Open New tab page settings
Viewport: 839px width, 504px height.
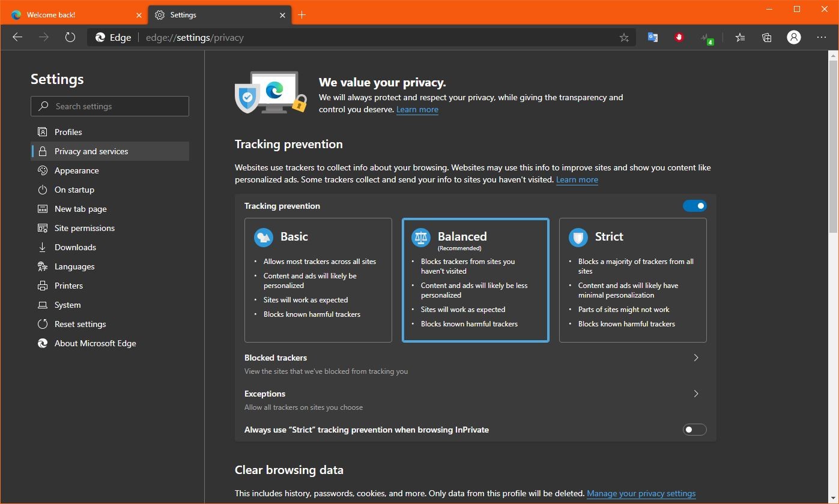110,209
